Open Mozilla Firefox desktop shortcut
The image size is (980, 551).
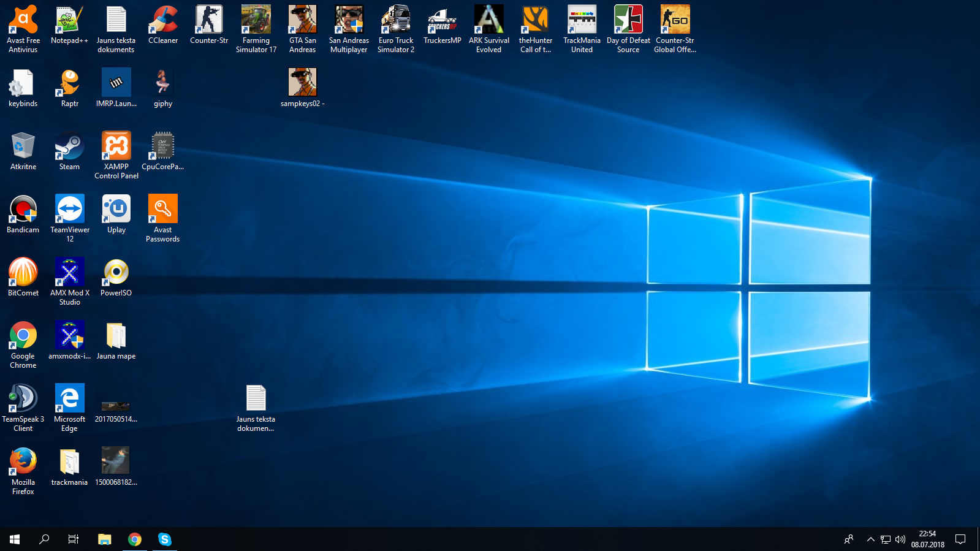23,471
